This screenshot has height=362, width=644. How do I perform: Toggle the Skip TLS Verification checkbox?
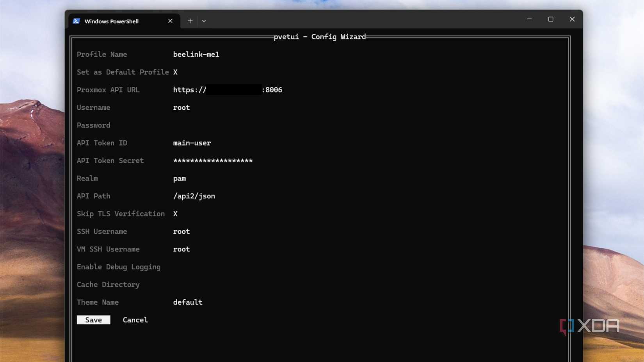pos(175,214)
